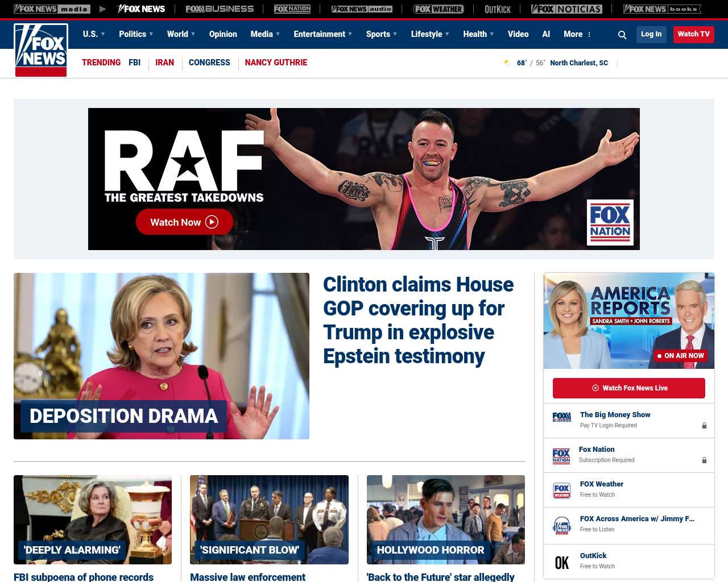This screenshot has width=728, height=582.
Task: Open the IRAN trending topic
Action: (165, 63)
